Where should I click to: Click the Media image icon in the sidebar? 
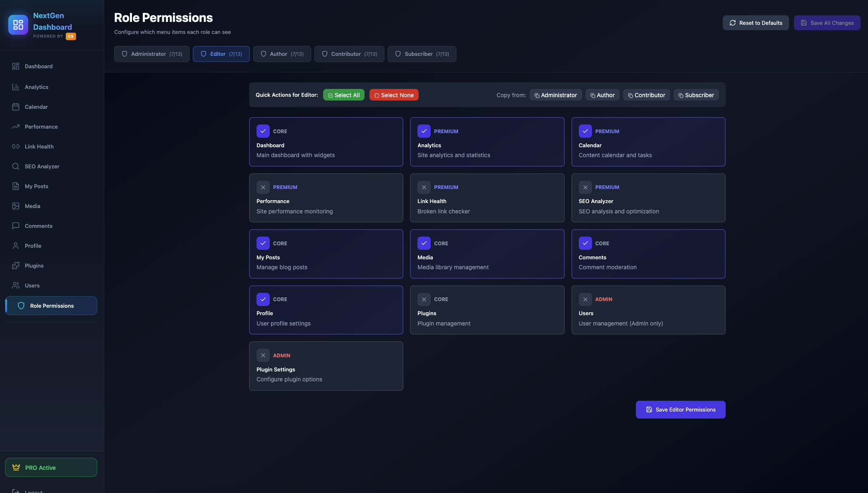(16, 206)
